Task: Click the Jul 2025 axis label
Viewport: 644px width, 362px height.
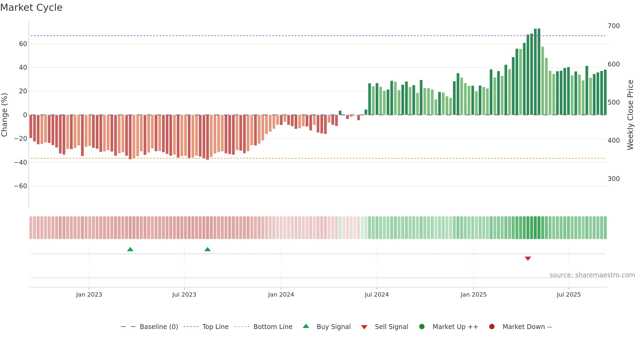Action: 569,294
